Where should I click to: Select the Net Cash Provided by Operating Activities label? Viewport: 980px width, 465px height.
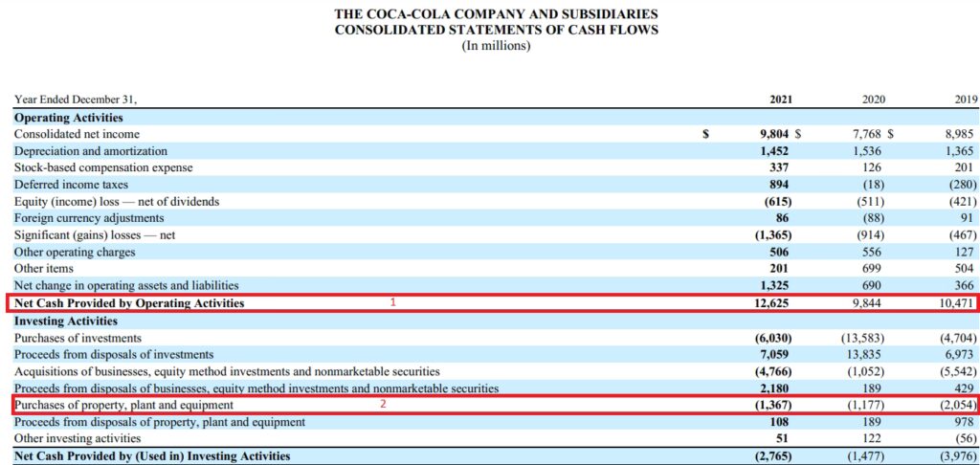[x=129, y=303]
